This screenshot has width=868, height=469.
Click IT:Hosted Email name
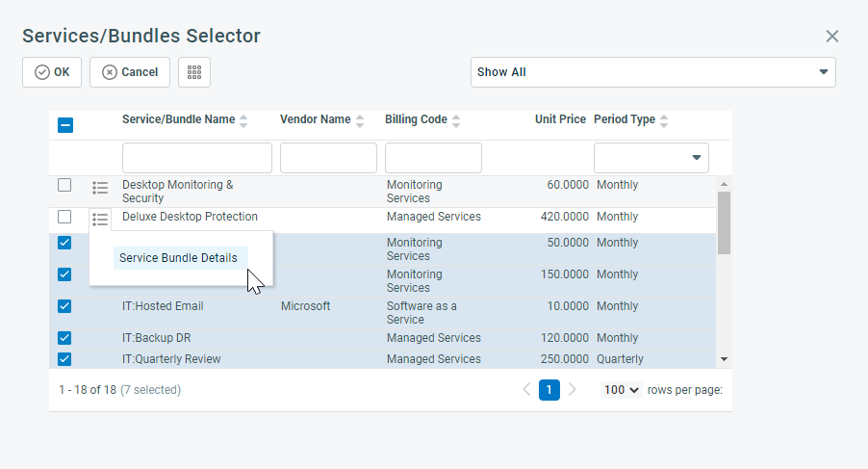point(163,306)
